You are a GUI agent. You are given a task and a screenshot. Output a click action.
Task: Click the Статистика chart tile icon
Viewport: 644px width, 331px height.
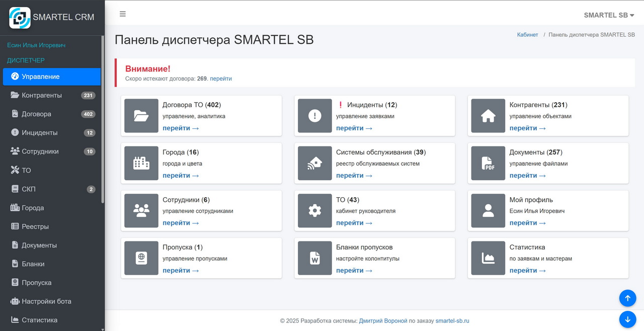pos(488,258)
